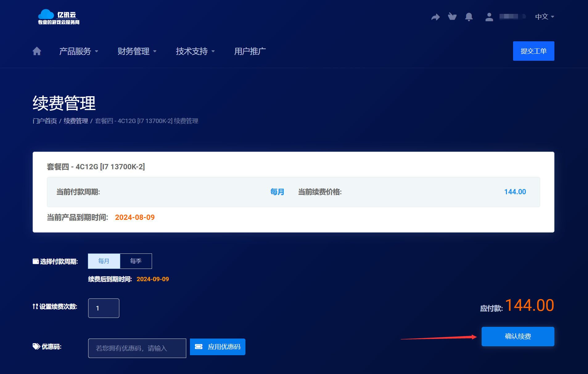The width and height of the screenshot is (588, 374).
Task: Click the post-renewal date 2024-09-09
Action: [x=153, y=279]
